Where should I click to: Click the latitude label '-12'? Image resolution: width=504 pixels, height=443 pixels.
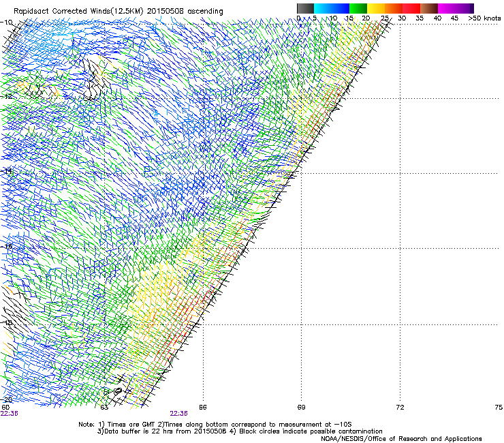6,96
